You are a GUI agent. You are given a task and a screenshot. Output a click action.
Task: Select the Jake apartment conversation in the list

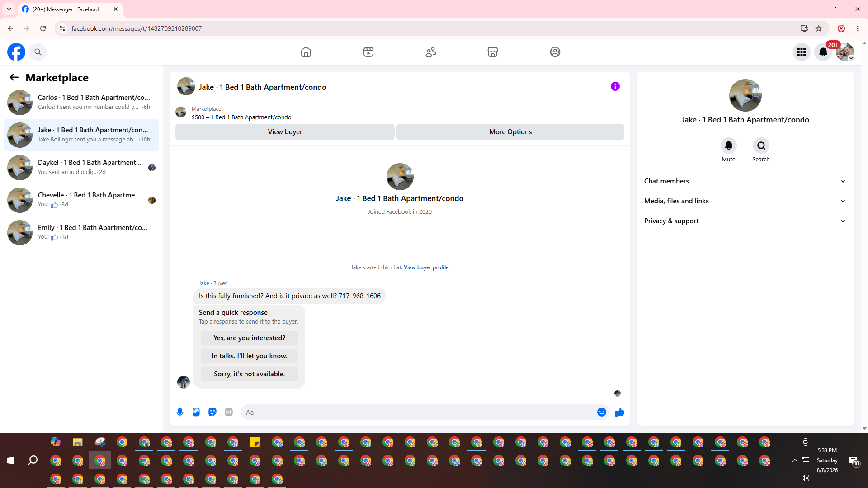[81, 135]
